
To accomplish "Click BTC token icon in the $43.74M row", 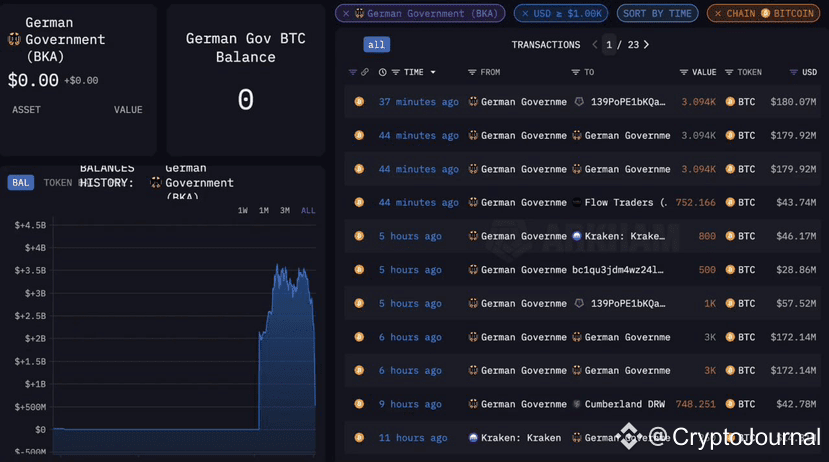I will 730,202.
